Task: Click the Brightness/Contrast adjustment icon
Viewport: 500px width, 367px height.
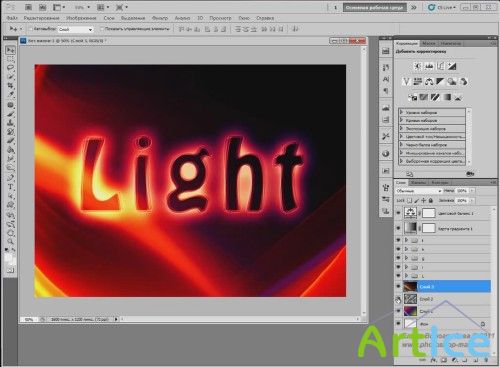Action: [x=418, y=66]
